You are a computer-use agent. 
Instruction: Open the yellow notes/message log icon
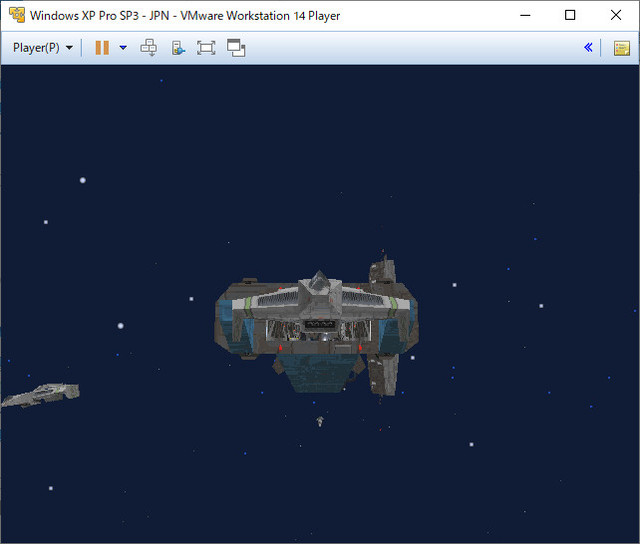coord(622,48)
